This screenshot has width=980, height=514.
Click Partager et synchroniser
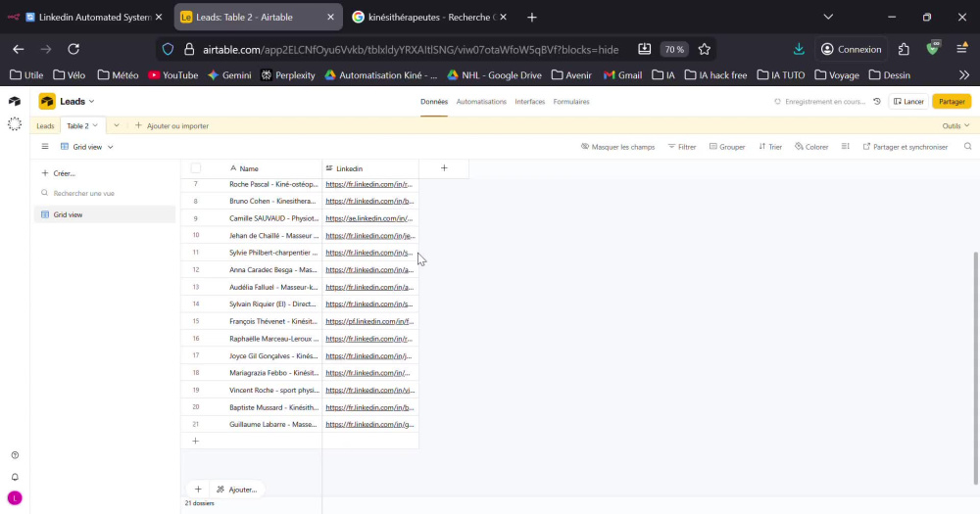coord(905,147)
